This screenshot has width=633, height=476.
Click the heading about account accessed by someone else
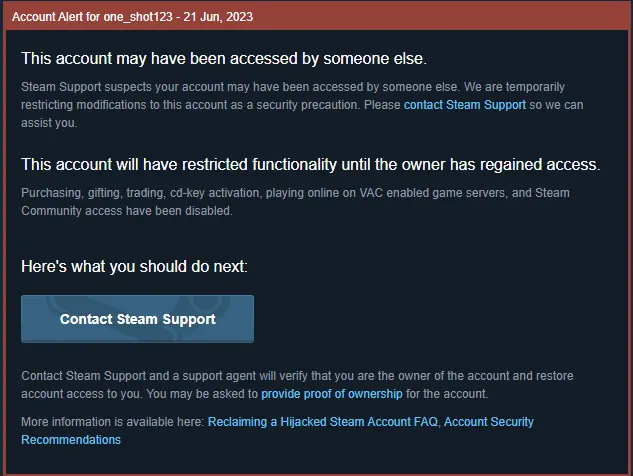(x=224, y=59)
